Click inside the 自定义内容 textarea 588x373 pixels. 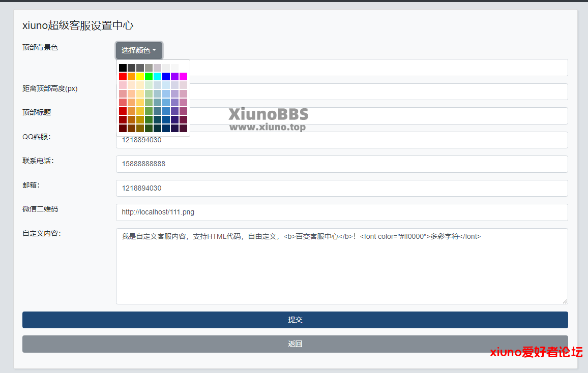pos(342,269)
